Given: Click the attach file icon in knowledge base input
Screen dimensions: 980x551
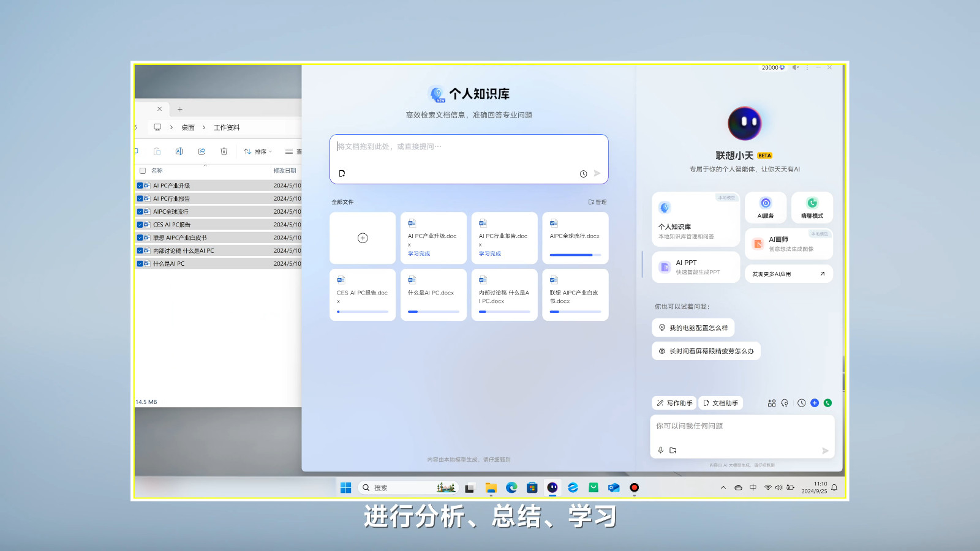Looking at the screenshot, I should 342,173.
